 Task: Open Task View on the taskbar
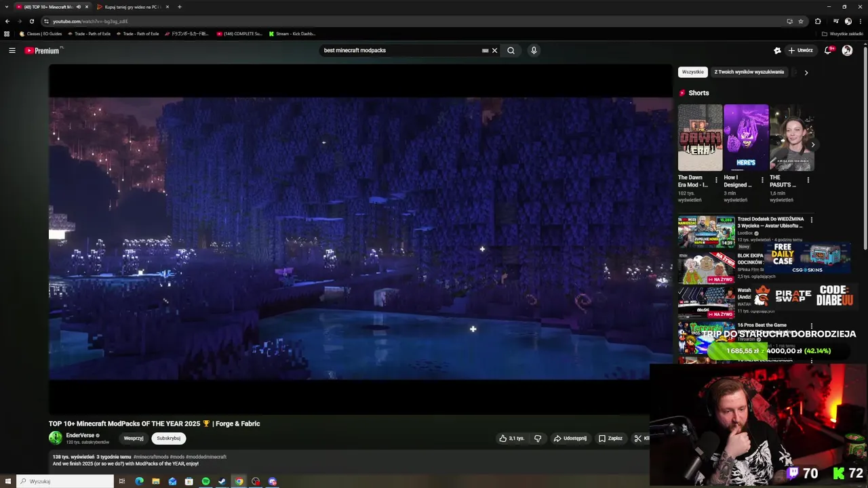122,481
